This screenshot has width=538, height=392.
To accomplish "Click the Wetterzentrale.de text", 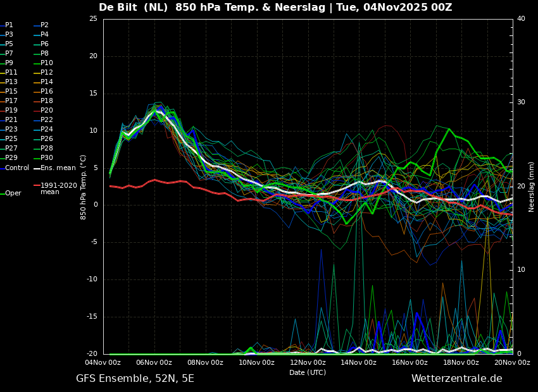I will (x=456, y=379).
